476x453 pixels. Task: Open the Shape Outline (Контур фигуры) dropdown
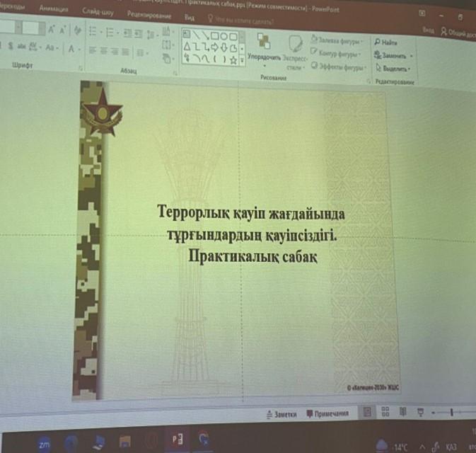[333, 55]
